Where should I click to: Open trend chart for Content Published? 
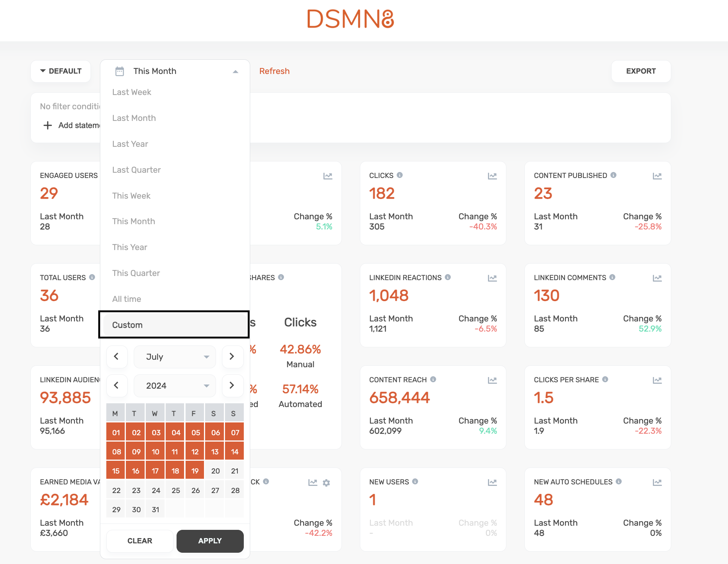(x=657, y=176)
